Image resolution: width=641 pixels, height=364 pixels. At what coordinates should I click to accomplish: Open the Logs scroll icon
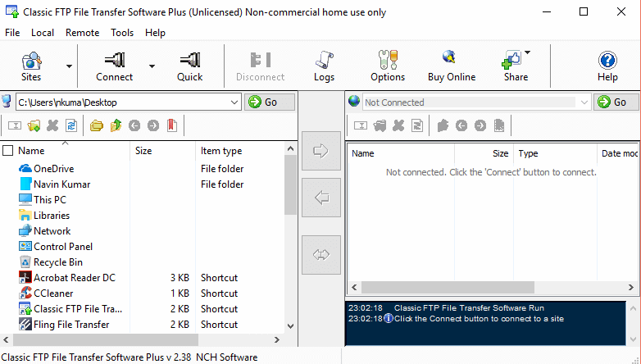pyautogui.click(x=325, y=60)
